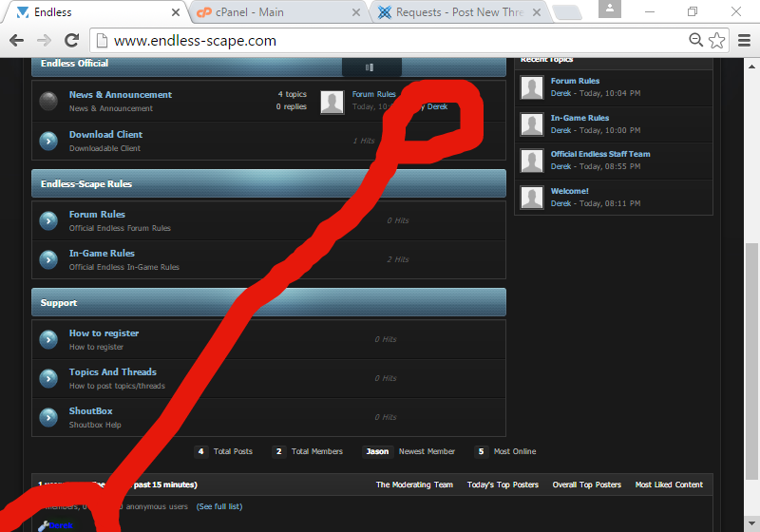The height and width of the screenshot is (532, 760).
Task: Click the zoom magnifier icon in address bar
Action: pyautogui.click(x=696, y=40)
